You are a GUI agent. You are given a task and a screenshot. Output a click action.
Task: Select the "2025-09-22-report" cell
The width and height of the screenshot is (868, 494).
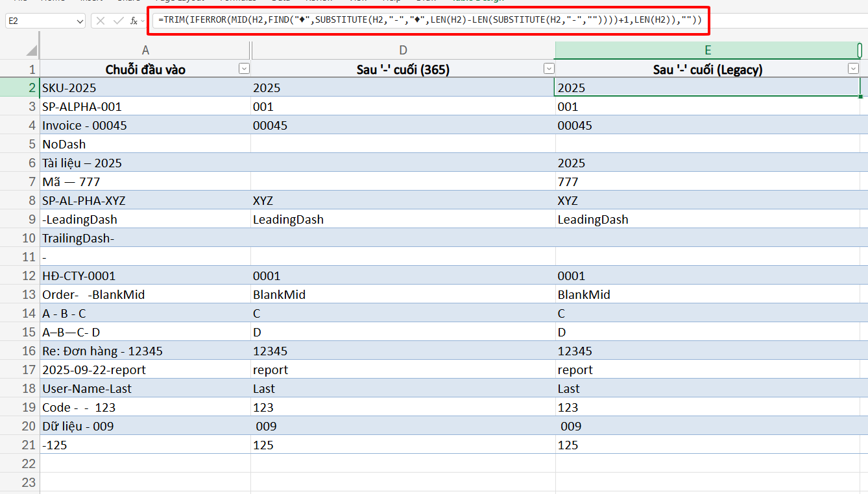click(x=145, y=370)
